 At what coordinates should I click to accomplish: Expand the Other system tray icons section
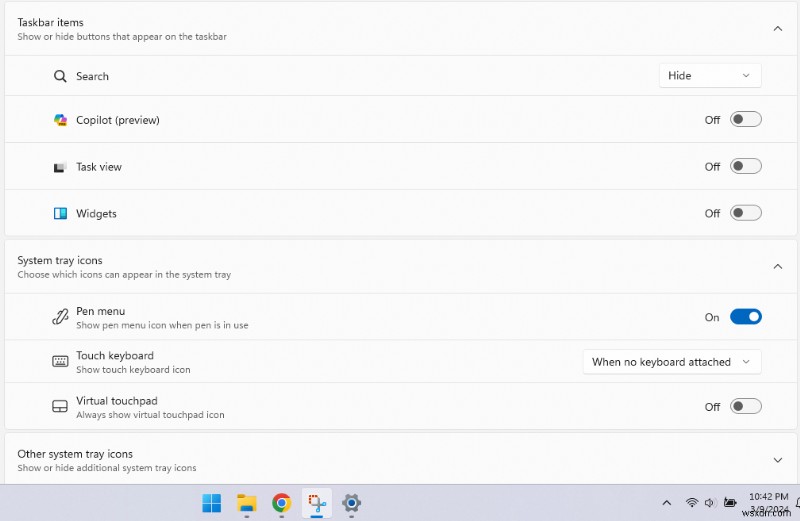click(778, 460)
